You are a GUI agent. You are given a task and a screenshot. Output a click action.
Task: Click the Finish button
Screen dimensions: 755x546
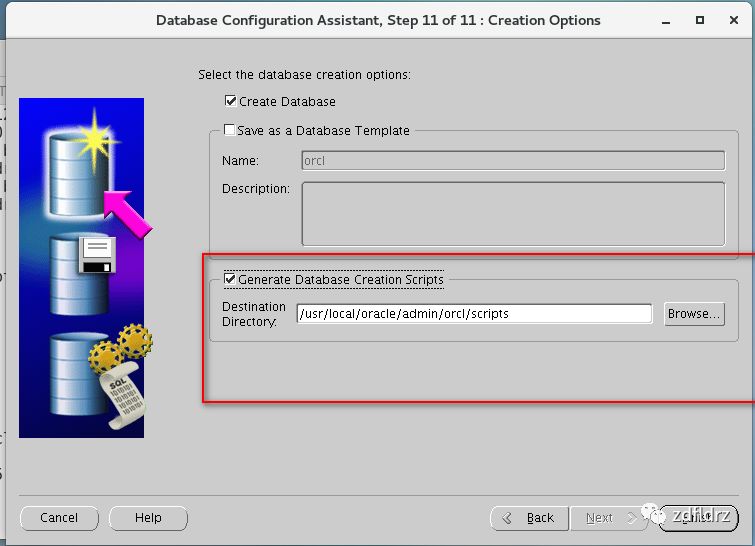pos(698,518)
